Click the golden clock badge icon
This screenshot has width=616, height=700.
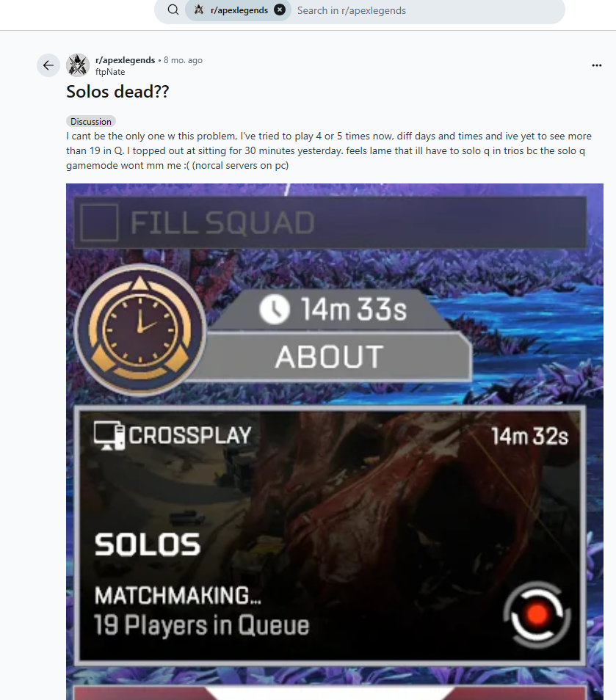tap(139, 329)
